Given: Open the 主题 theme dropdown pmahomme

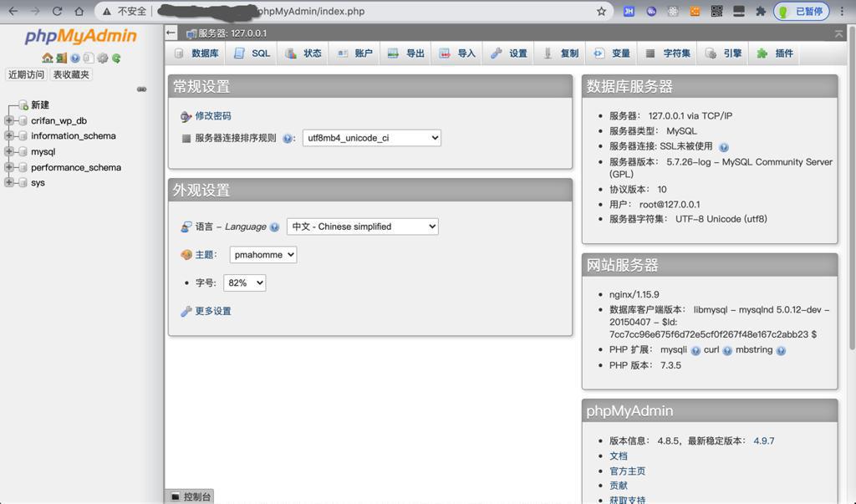Looking at the screenshot, I should pos(263,255).
